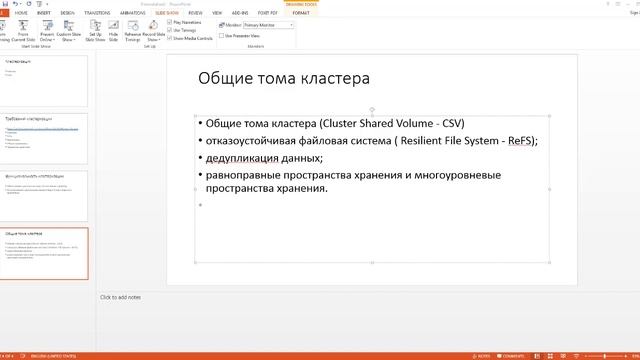Click the Redo/Repeat icon
Viewport: 640px width, 360px height.
tap(29, 4)
